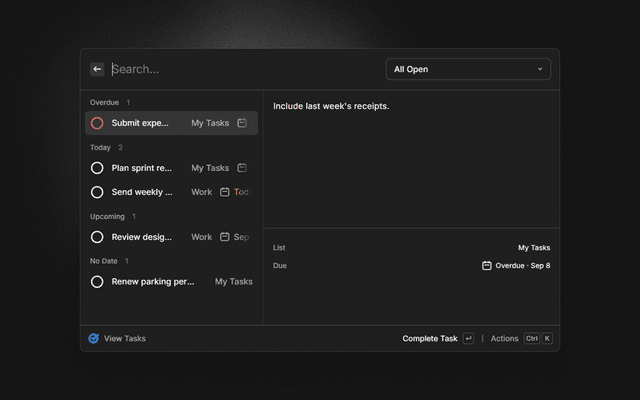
Task: Mark Submit expense task complete via red circle
Action: (x=97, y=123)
